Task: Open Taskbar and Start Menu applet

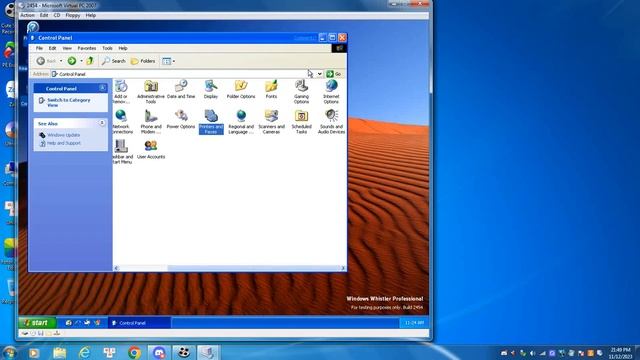Action: [122, 151]
